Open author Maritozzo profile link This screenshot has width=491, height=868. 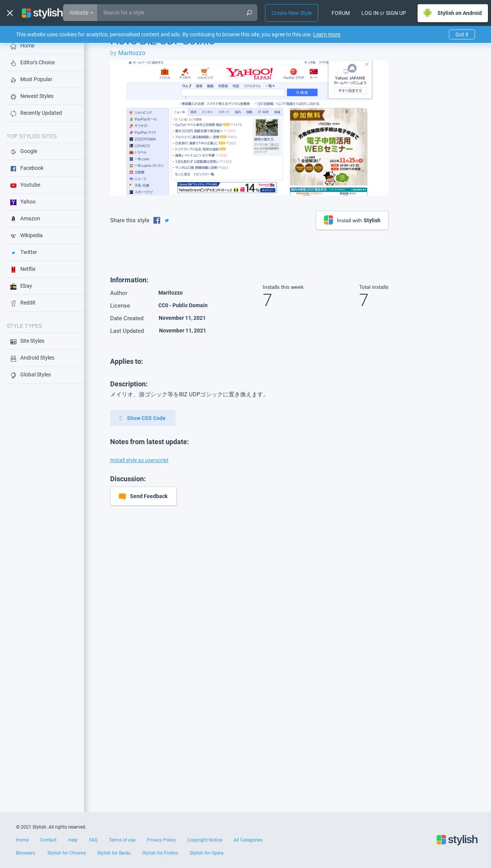132,53
